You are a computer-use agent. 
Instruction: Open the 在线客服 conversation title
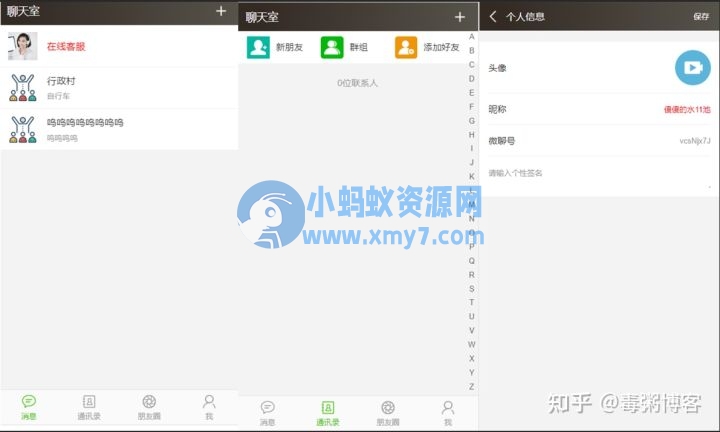[66, 46]
